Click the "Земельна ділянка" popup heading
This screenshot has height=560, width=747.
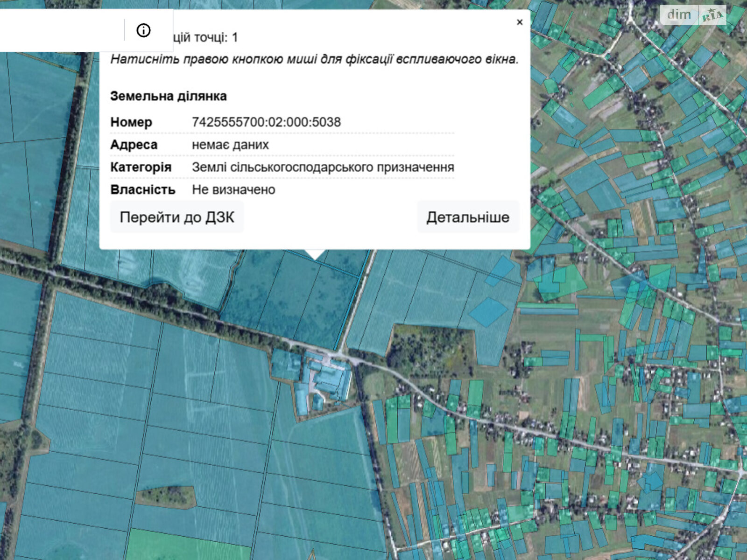pyautogui.click(x=168, y=96)
